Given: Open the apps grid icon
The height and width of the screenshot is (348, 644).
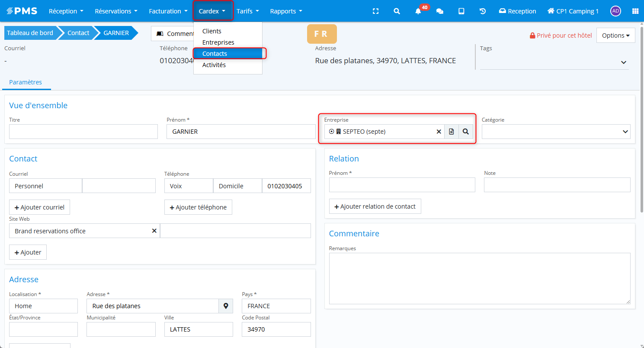Looking at the screenshot, I should (635, 11).
